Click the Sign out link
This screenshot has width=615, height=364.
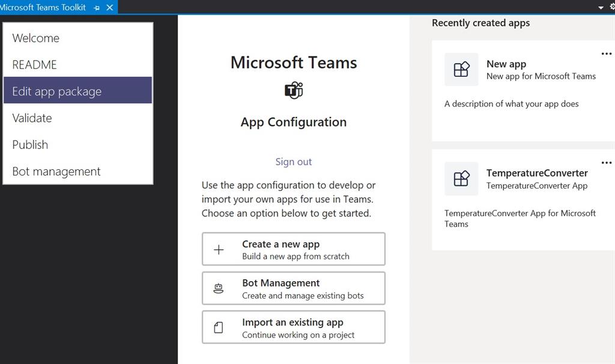[x=293, y=162]
